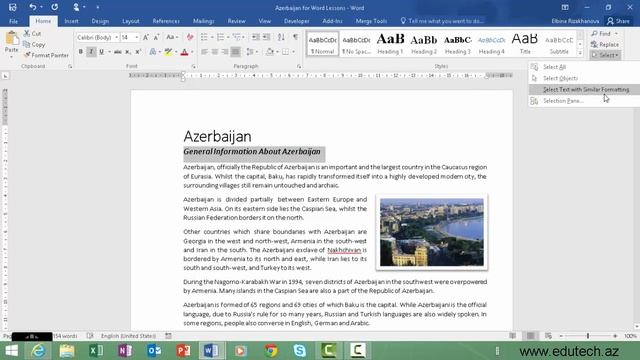Open Selection Pane from menu

point(584,101)
